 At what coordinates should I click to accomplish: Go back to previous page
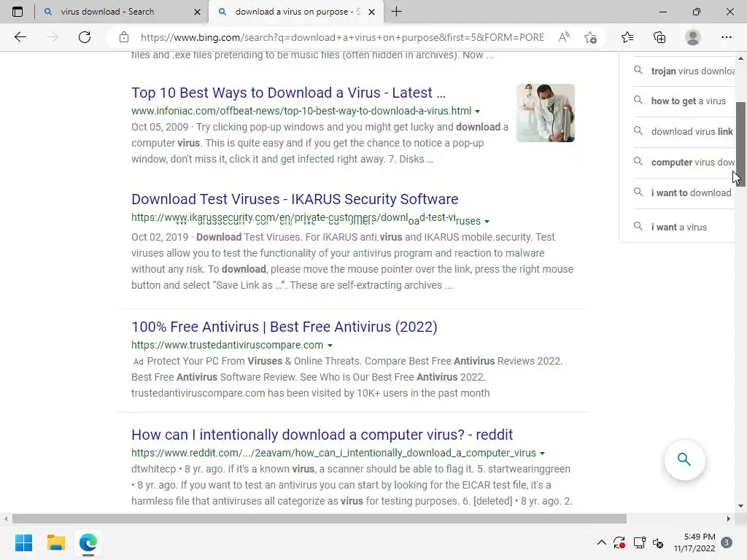pyautogui.click(x=20, y=37)
